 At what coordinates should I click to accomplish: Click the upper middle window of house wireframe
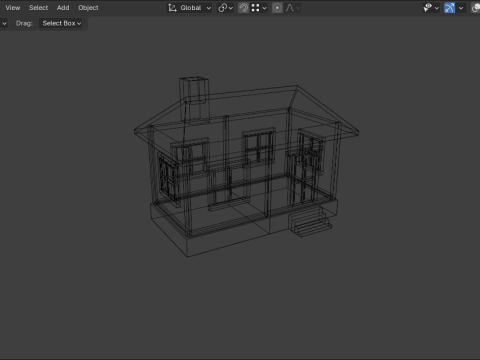[x=259, y=146]
